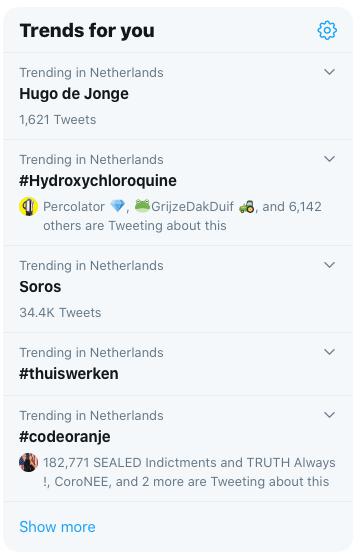Image resolution: width=360 pixels, height=558 pixels.
Task: Click the 1,621 Tweets count text
Action: tap(58, 120)
